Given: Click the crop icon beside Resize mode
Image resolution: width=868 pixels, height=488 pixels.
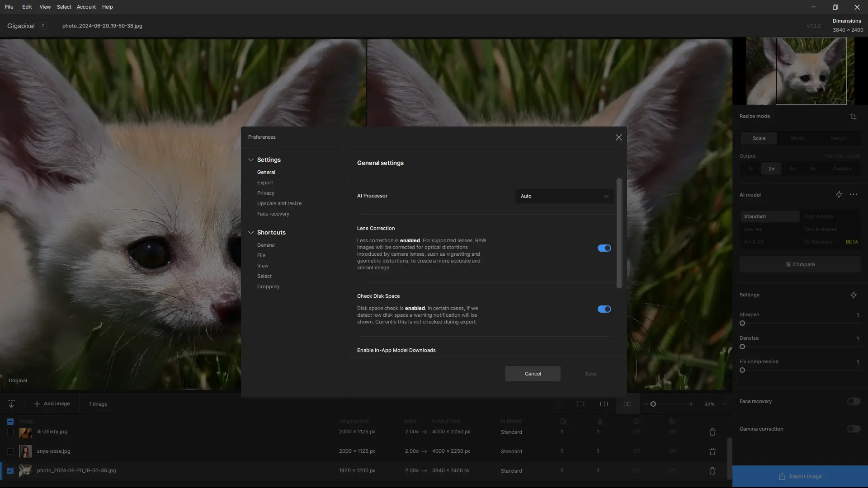Looking at the screenshot, I should coord(853,117).
